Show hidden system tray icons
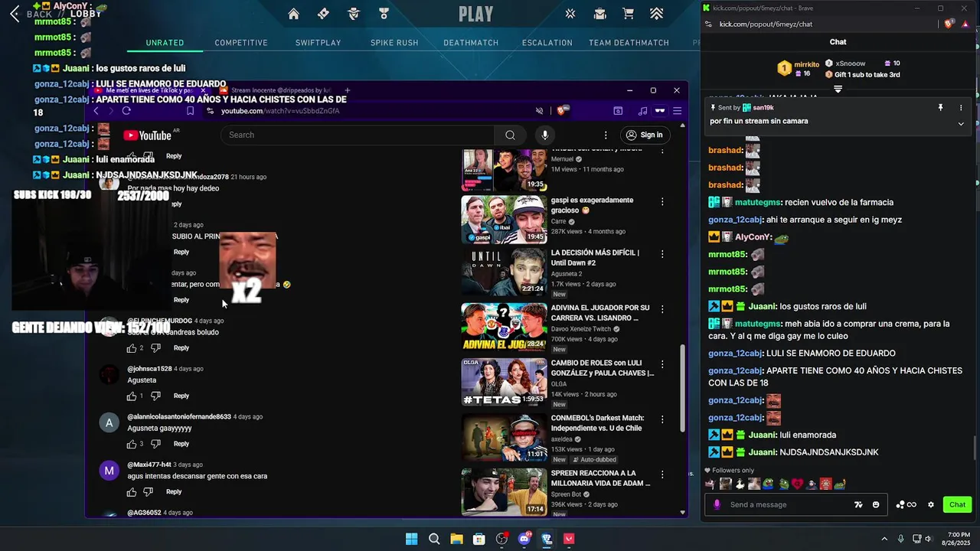The image size is (980, 551). [884, 539]
